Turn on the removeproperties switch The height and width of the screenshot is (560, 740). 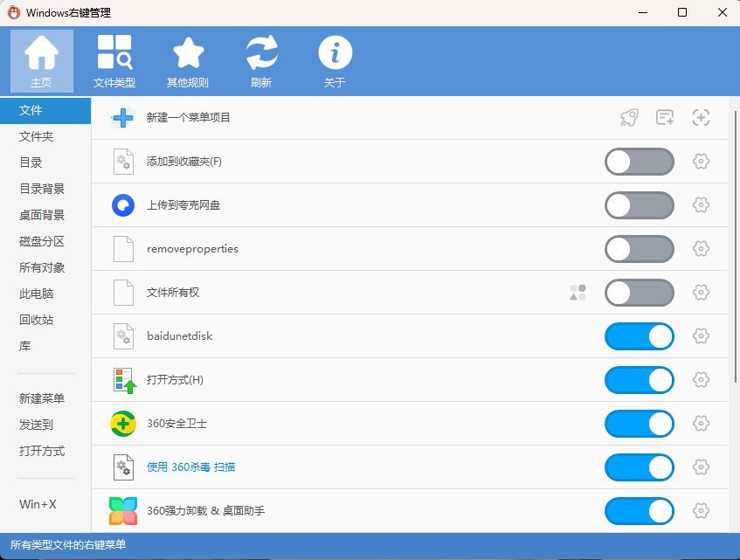(640, 249)
